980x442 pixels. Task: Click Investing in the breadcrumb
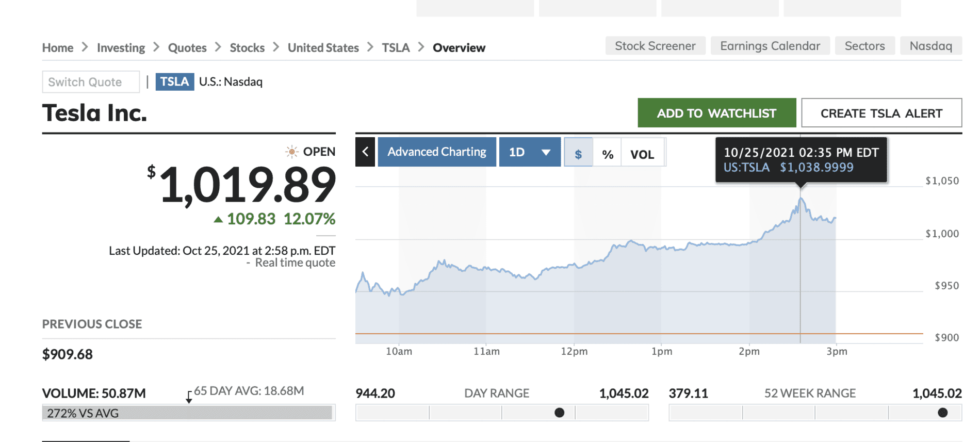click(121, 48)
